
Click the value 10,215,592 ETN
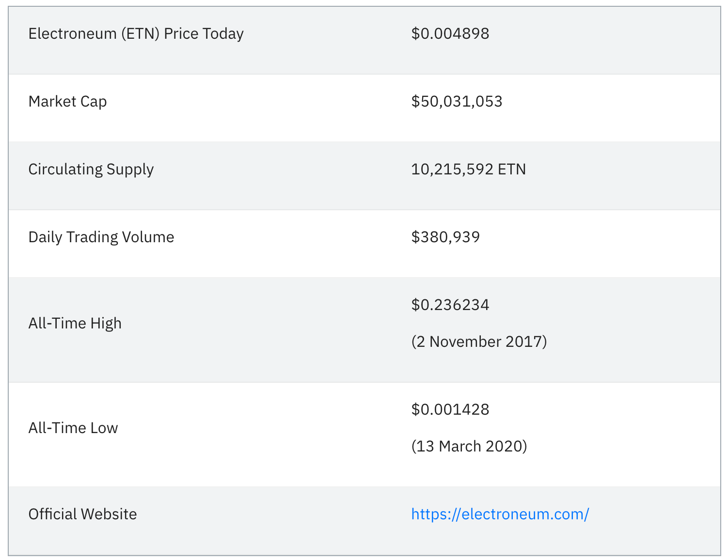click(x=468, y=169)
